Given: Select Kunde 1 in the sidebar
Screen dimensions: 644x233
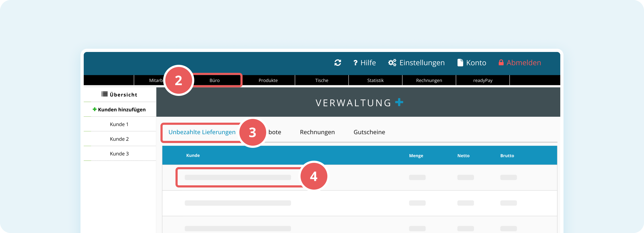Looking at the screenshot, I should tap(119, 124).
